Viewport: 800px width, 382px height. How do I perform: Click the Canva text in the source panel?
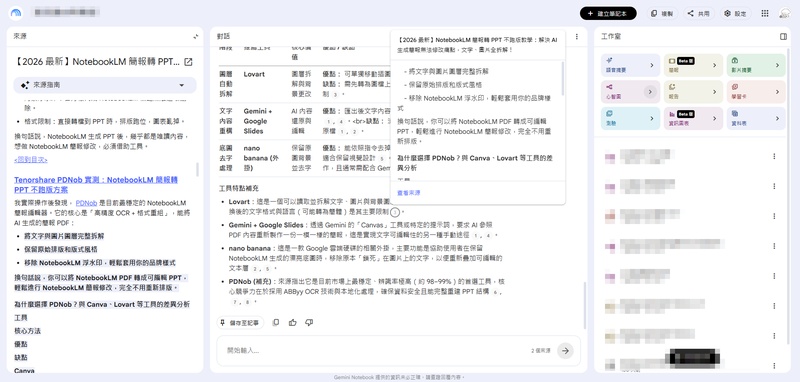pyautogui.click(x=24, y=371)
